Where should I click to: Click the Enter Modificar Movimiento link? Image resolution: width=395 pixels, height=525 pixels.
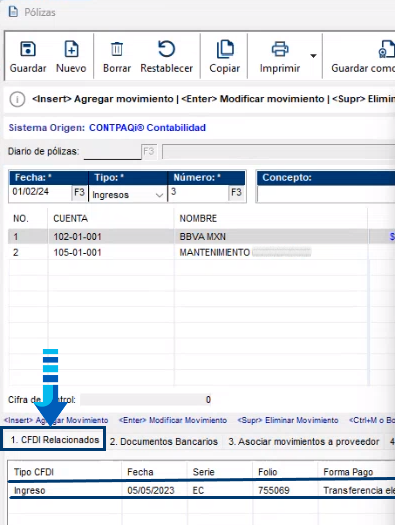[173, 420]
